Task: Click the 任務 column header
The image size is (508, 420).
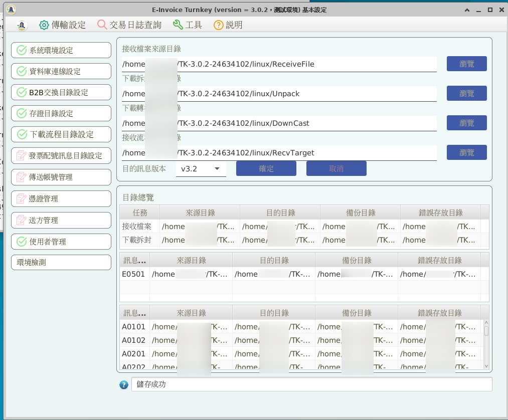Action: 140,213
